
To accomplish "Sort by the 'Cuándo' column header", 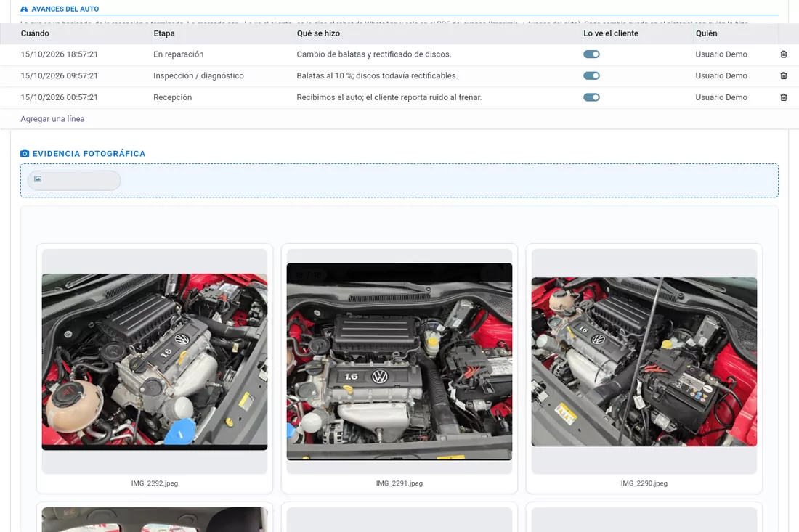I will coord(35,33).
